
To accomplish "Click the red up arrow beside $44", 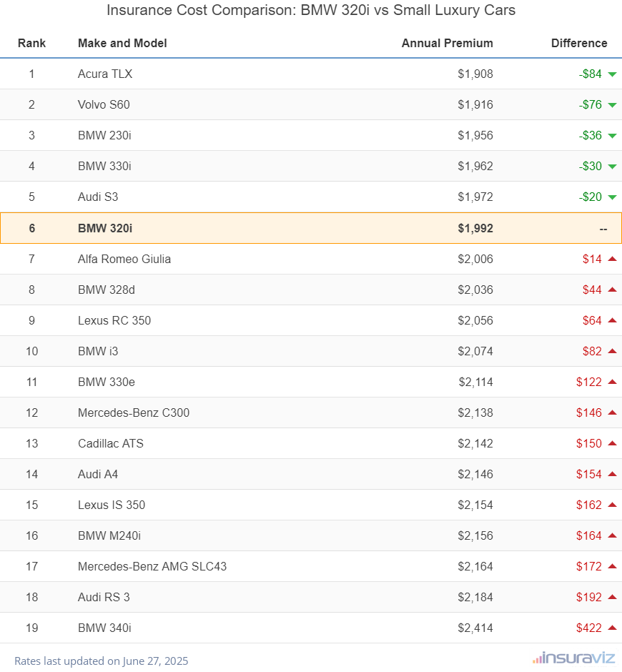I will [x=612, y=290].
